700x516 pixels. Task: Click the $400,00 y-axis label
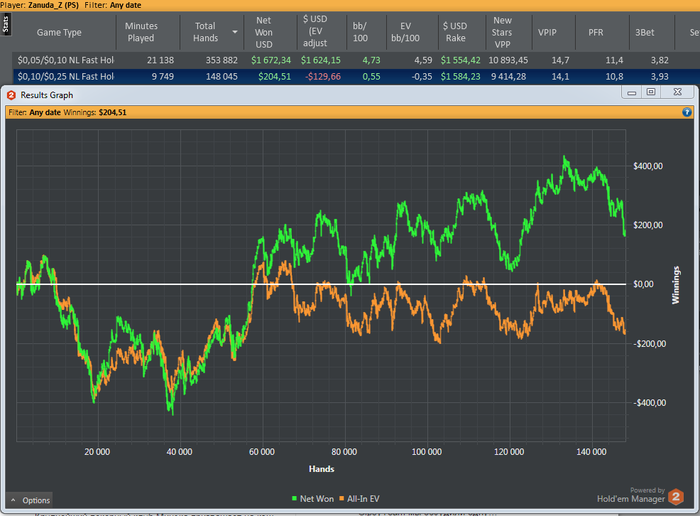[x=648, y=166]
